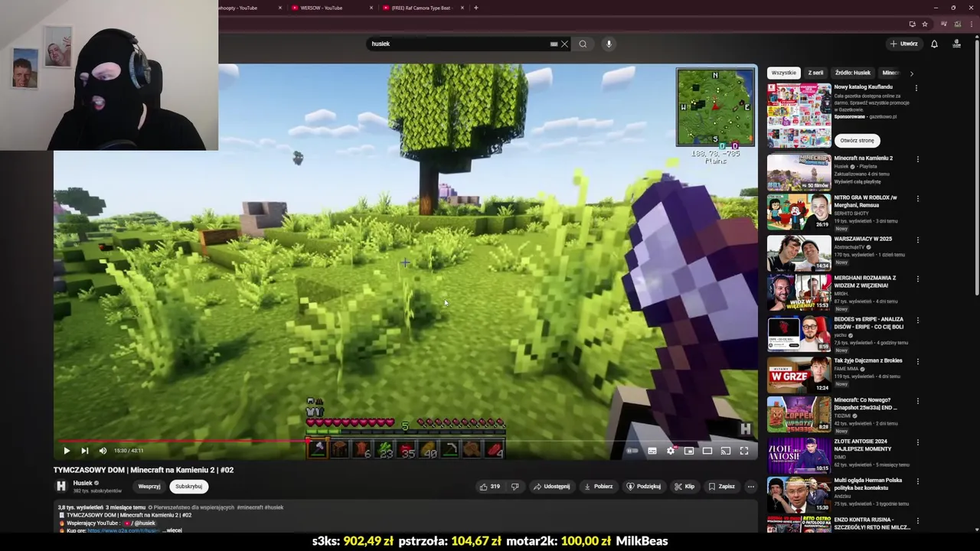Bookmark page with star icon
This screenshot has height=551, width=980.
(x=925, y=24)
